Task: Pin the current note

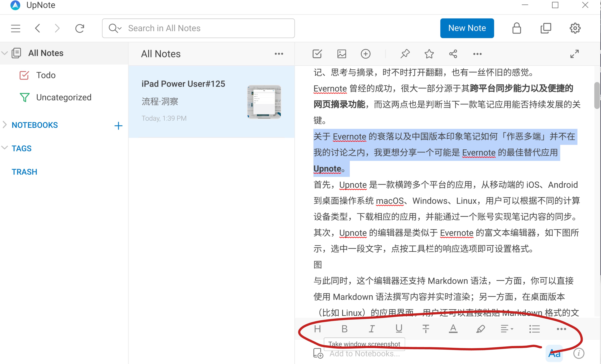Action: [405, 54]
